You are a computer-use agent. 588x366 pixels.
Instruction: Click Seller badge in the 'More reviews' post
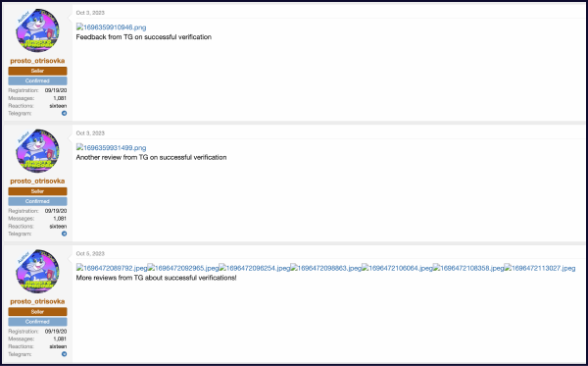pyautogui.click(x=37, y=312)
